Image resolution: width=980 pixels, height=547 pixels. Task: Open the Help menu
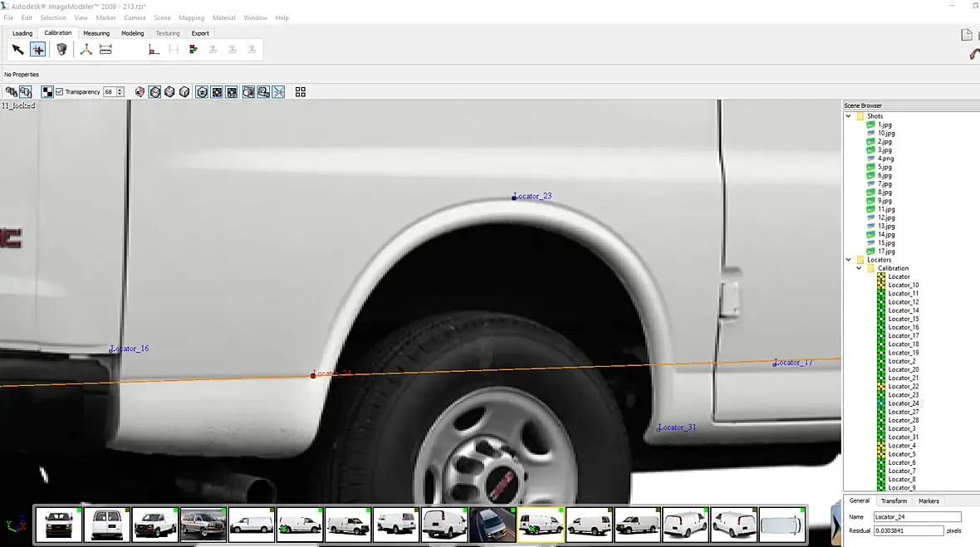(282, 17)
